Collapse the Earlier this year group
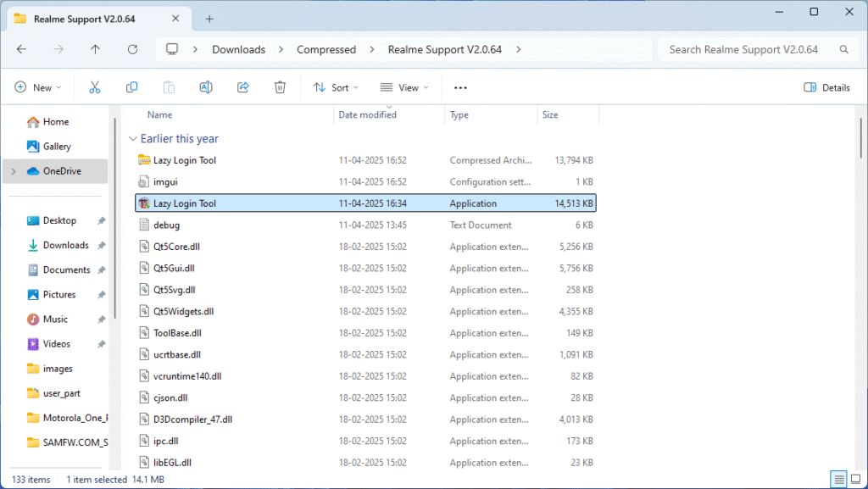 [x=133, y=139]
